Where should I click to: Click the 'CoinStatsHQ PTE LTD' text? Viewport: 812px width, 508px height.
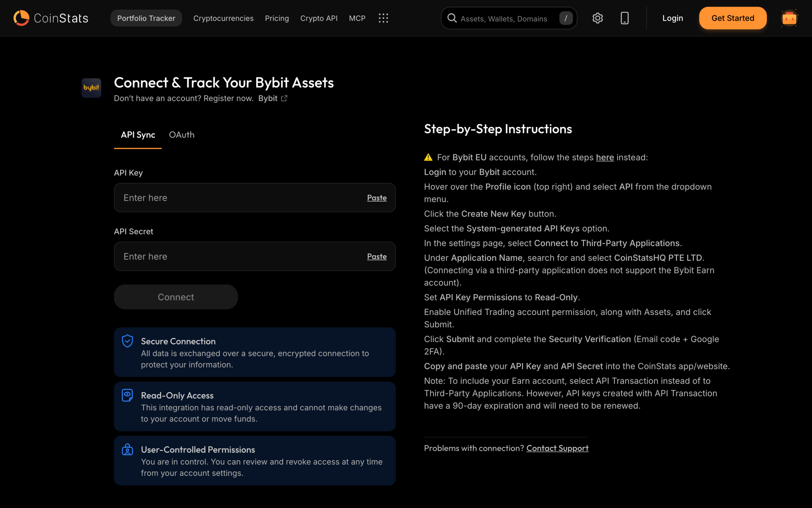658,258
